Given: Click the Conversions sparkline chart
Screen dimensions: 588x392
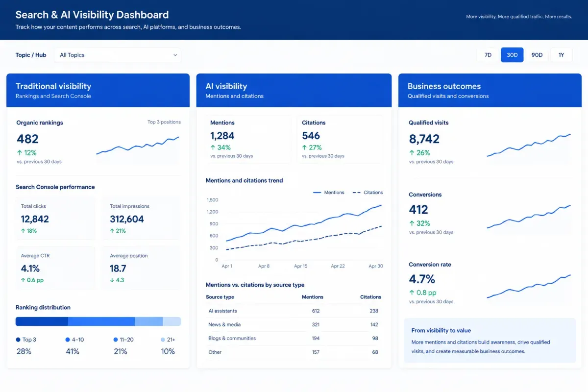Looking at the screenshot, I should click(x=529, y=217).
